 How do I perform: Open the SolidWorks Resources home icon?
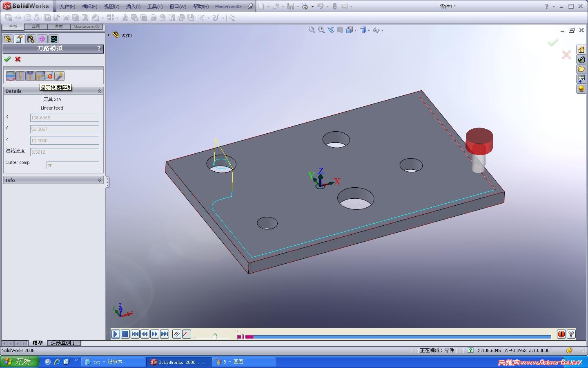[581, 50]
